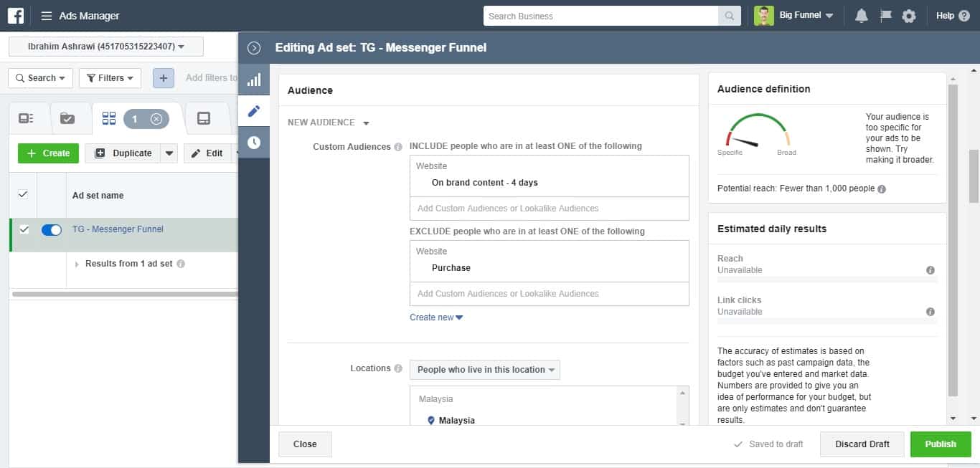Click the Malaysia location entry
Image resolution: width=980 pixels, height=468 pixels.
457,421
